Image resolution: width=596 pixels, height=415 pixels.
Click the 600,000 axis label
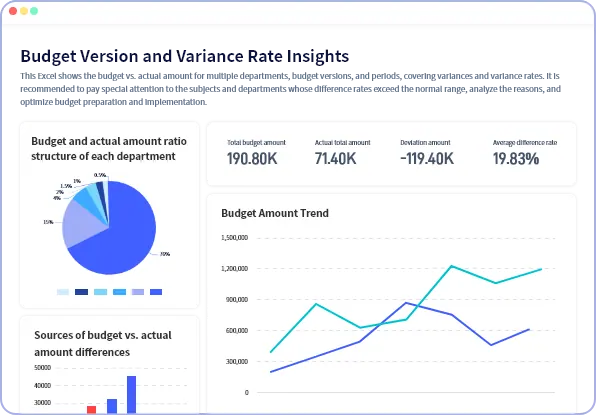(x=237, y=331)
